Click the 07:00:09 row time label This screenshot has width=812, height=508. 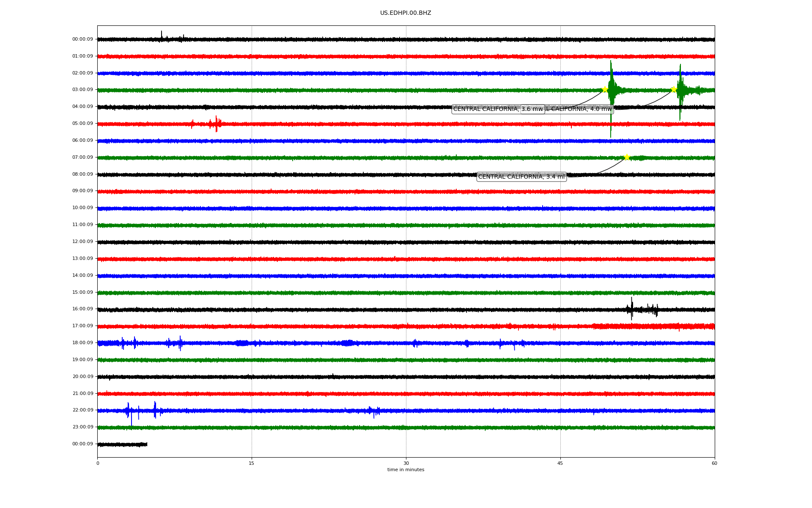[82, 157]
